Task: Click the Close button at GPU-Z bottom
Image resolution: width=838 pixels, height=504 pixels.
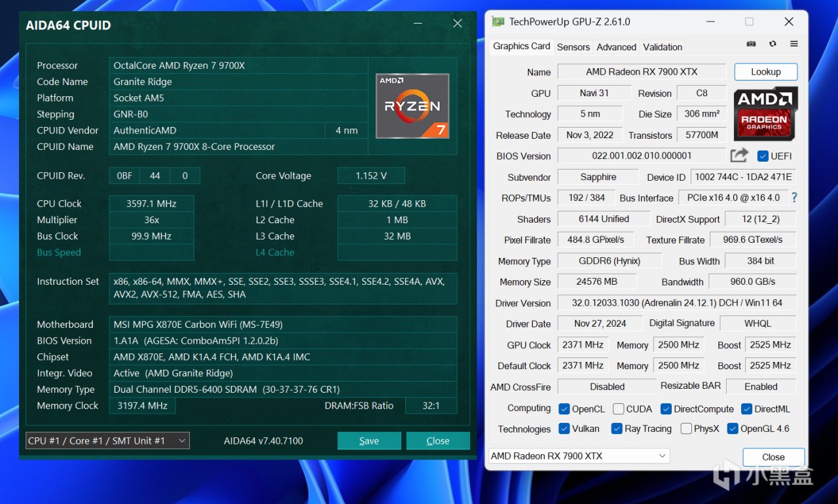Action: [773, 457]
